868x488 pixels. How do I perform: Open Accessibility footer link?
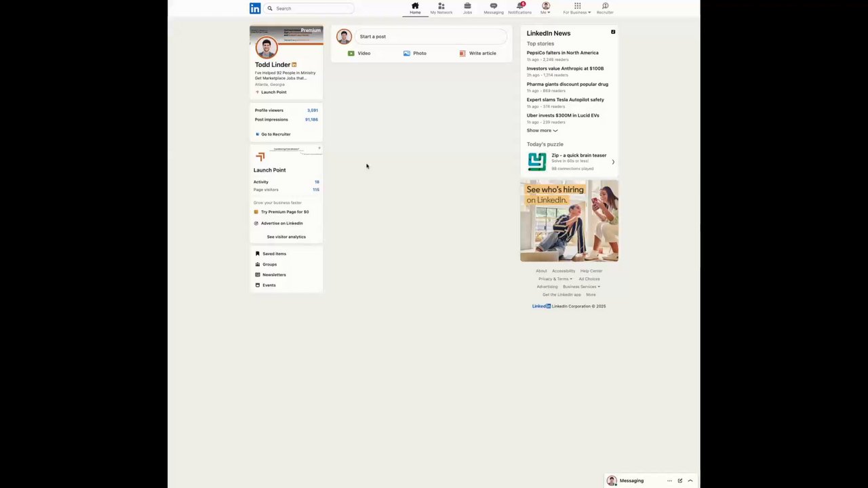click(x=564, y=271)
